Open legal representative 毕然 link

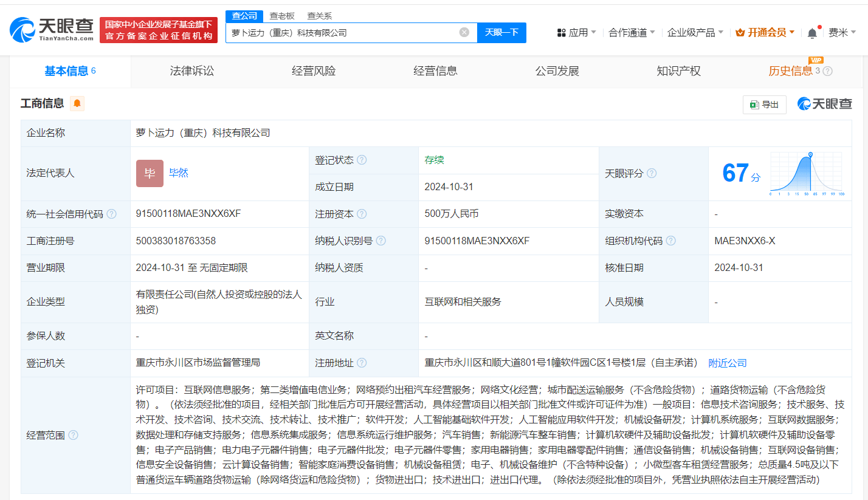click(179, 173)
